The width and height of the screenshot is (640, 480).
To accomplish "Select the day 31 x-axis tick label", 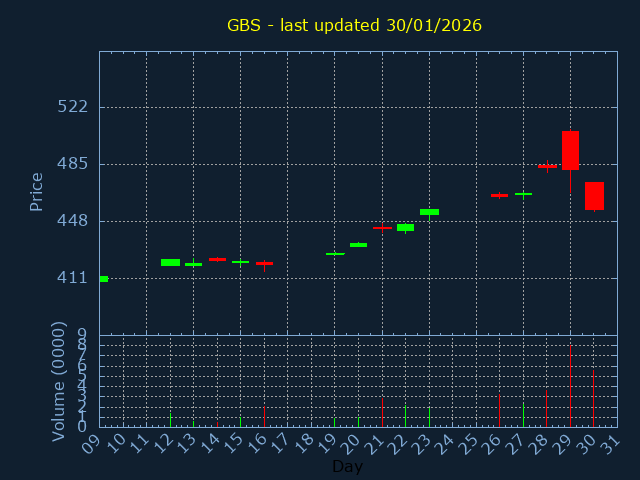I will 610,442.
